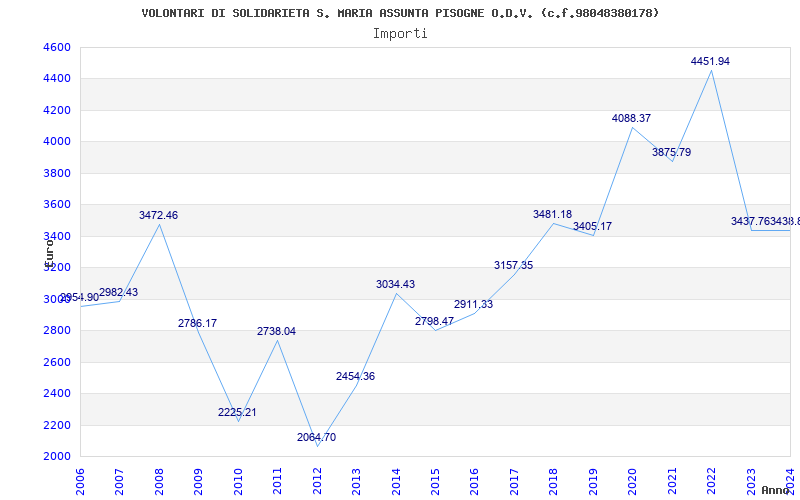Click the y-axis value 3800
800x500 pixels.
click(x=57, y=173)
